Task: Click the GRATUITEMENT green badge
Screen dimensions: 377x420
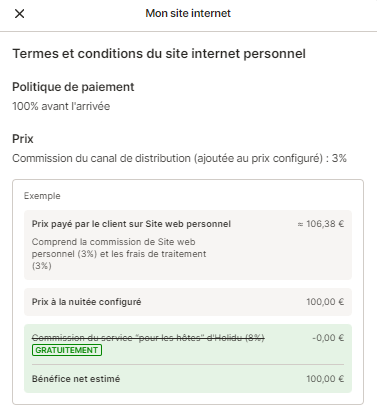Action: tap(67, 350)
